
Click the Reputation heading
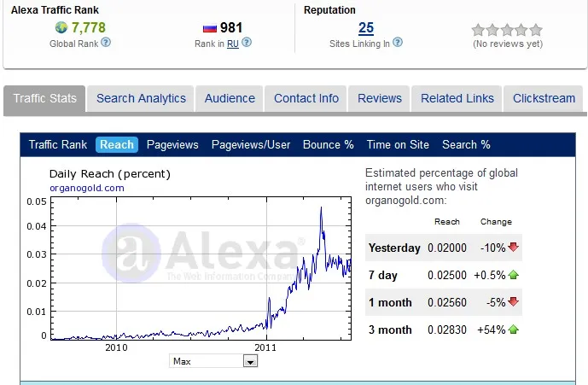click(x=329, y=10)
